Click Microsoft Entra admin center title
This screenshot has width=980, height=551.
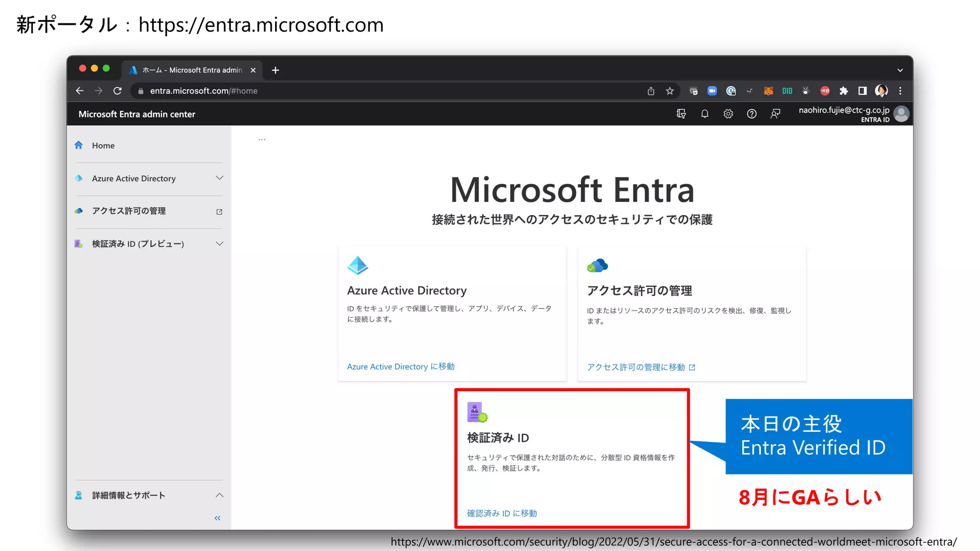pyautogui.click(x=137, y=114)
